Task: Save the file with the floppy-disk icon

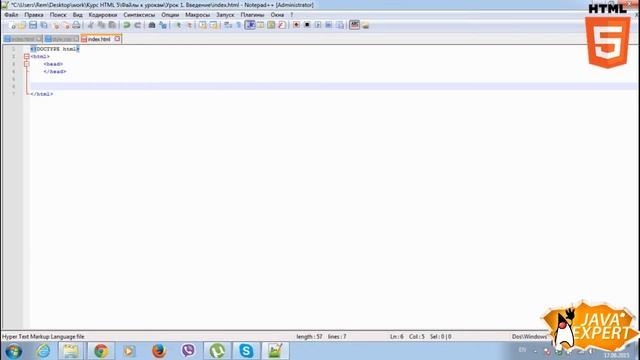Action: pos(33,25)
